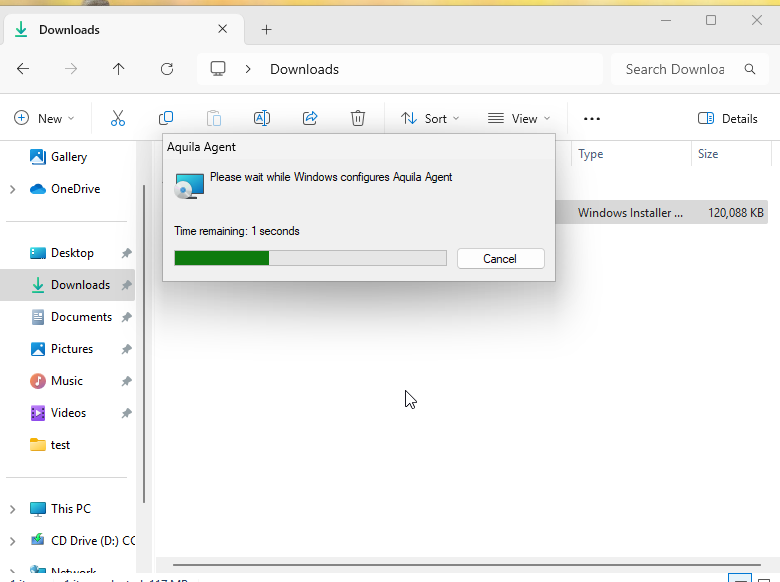Go up one folder level arrow
Viewport: 780px width, 582px height.
tap(118, 69)
